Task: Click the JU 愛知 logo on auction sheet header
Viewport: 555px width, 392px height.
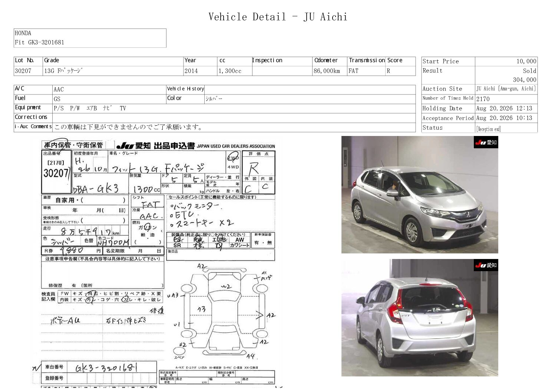Action: 133,146
